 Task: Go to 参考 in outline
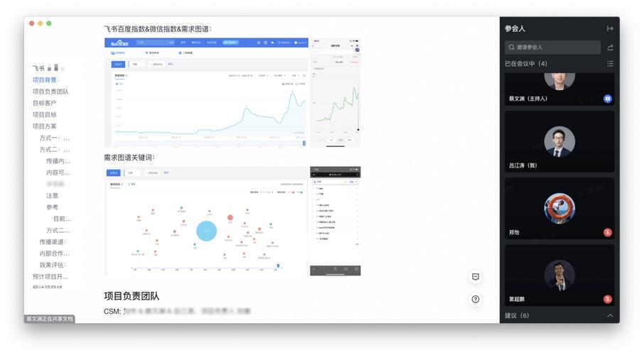click(x=52, y=207)
